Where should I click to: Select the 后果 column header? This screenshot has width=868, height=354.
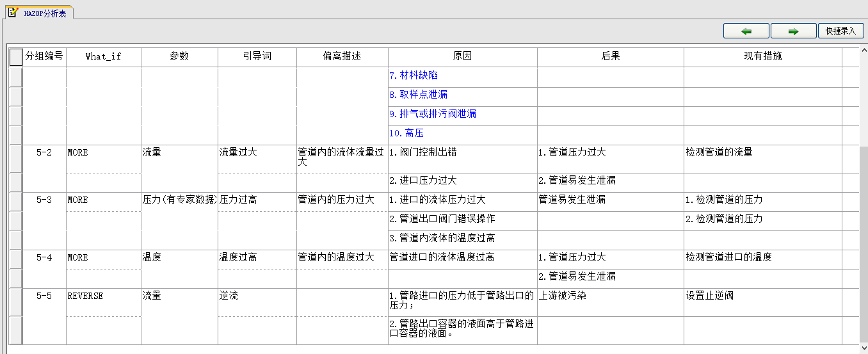point(611,56)
